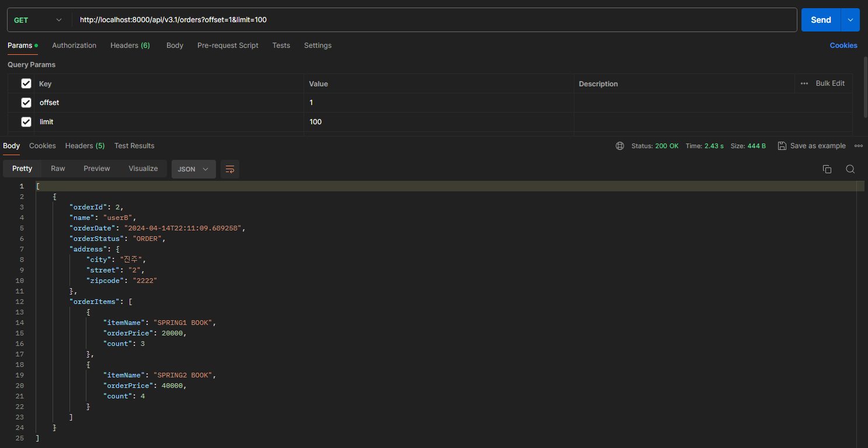The width and height of the screenshot is (868, 448).
Task: Open the three-dots options beside Bulk Edit
Action: tap(804, 83)
